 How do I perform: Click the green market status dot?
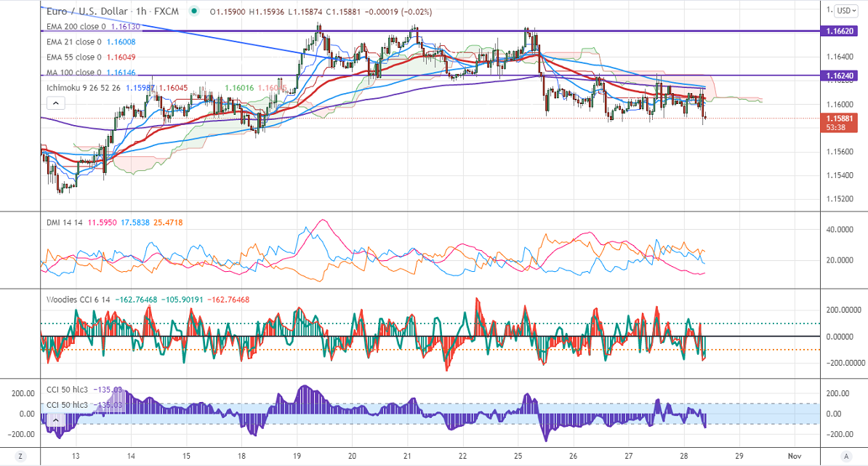[193, 12]
